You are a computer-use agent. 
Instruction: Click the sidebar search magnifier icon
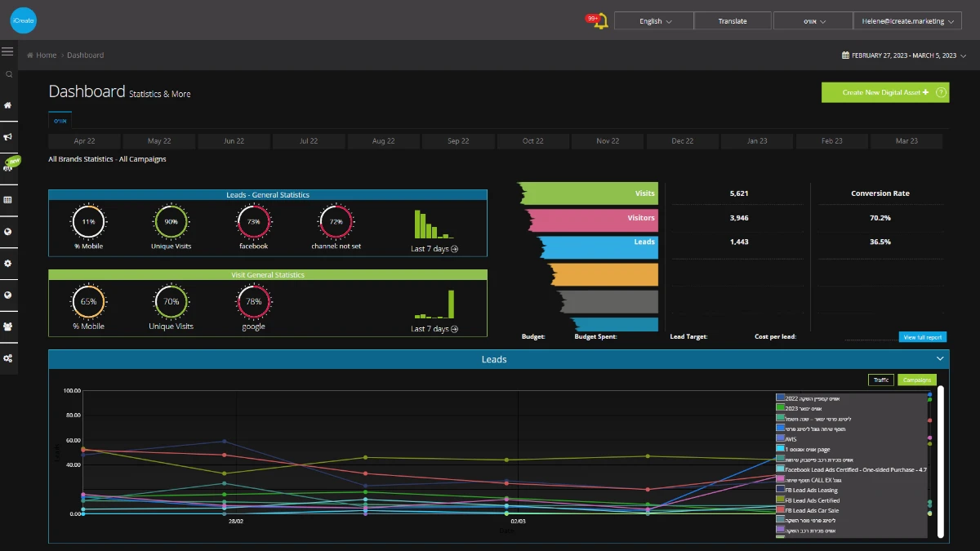(x=8, y=74)
